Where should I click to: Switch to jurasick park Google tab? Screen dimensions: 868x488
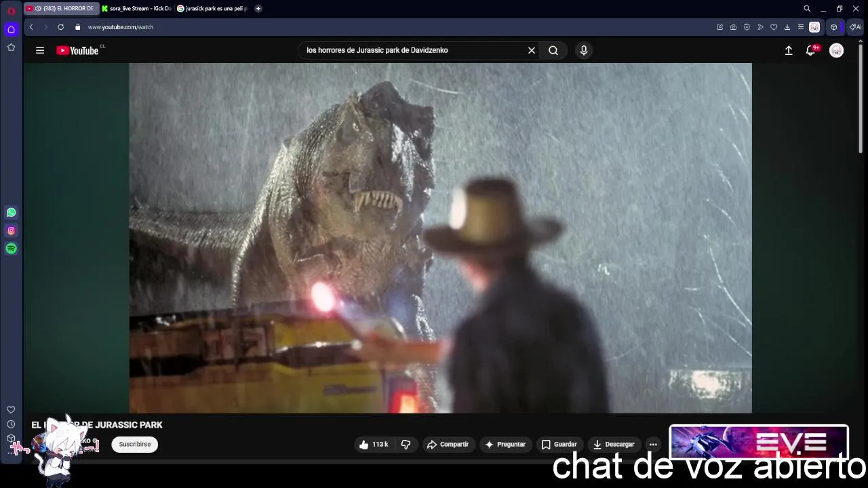point(212,9)
